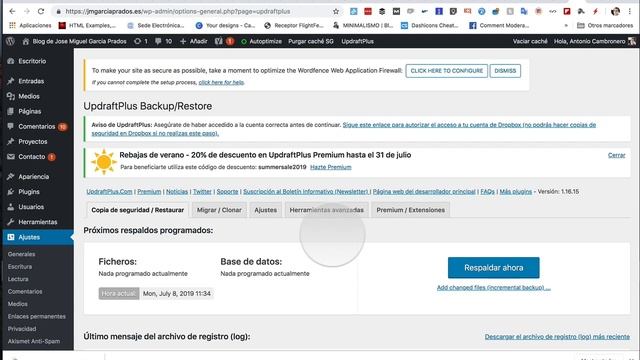
Task: Open the FAQs link
Action: (x=487, y=191)
